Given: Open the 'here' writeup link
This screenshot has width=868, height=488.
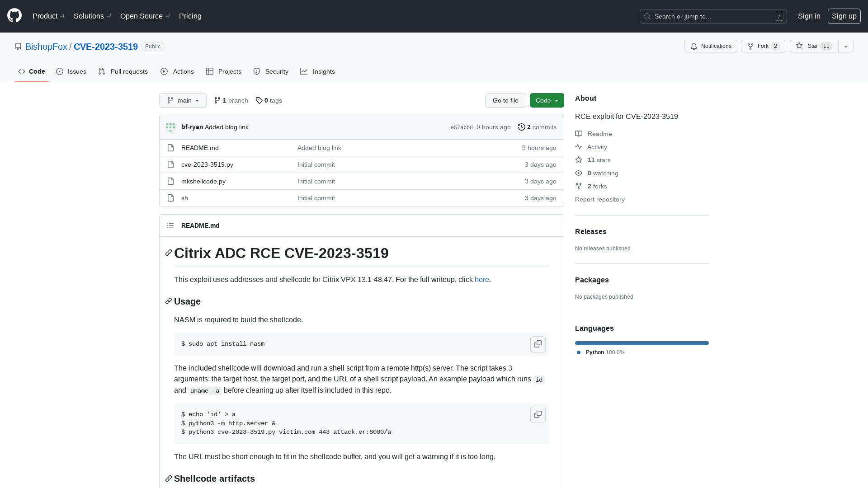Looking at the screenshot, I should [x=482, y=280].
